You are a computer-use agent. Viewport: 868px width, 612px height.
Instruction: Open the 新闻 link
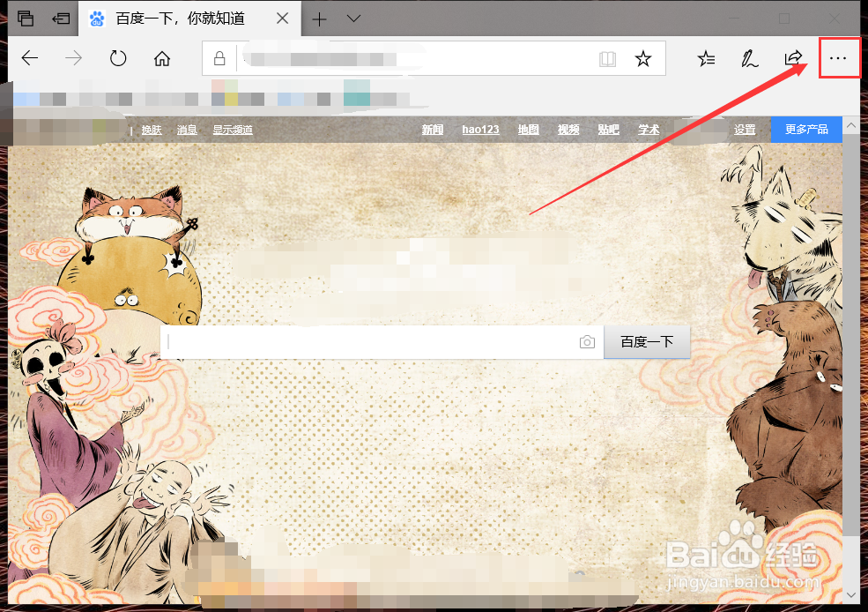tap(433, 130)
